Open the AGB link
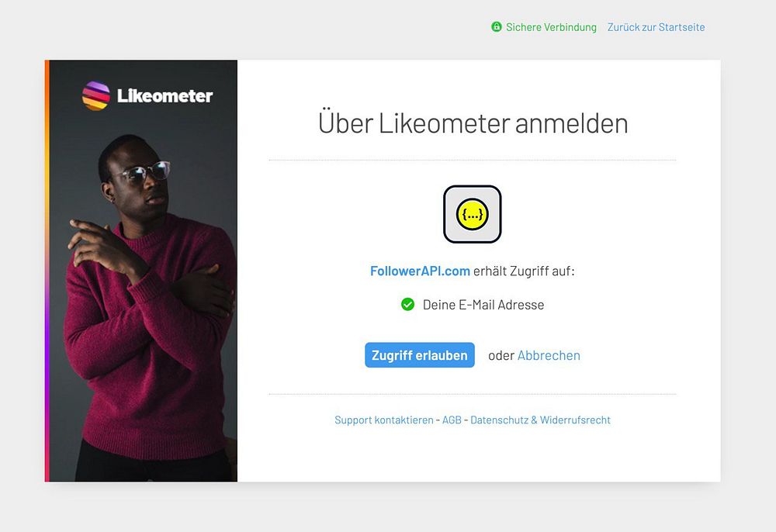This screenshot has width=776, height=532. 452,420
